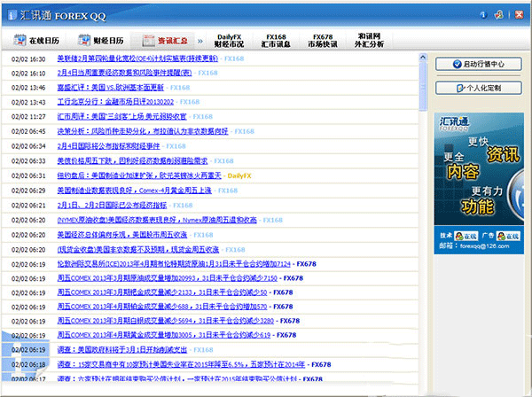Open the 美债价格周五下跌 headline

[x=132, y=160]
